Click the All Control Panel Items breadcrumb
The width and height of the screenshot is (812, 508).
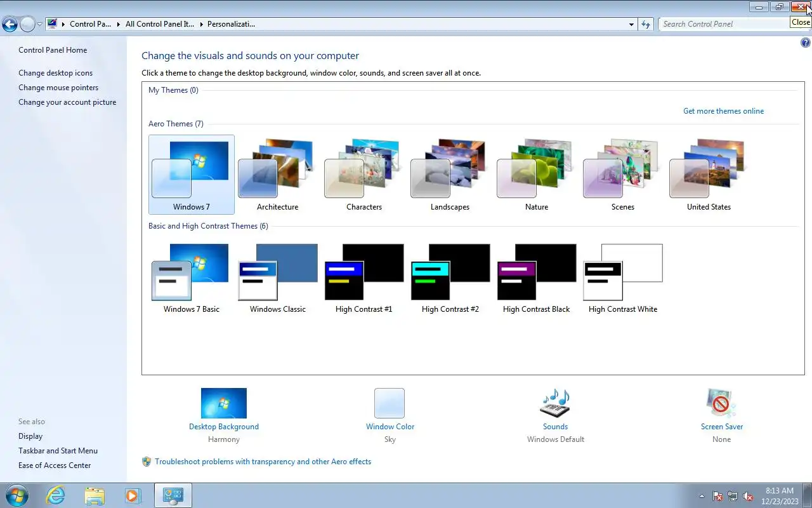pyautogui.click(x=160, y=24)
